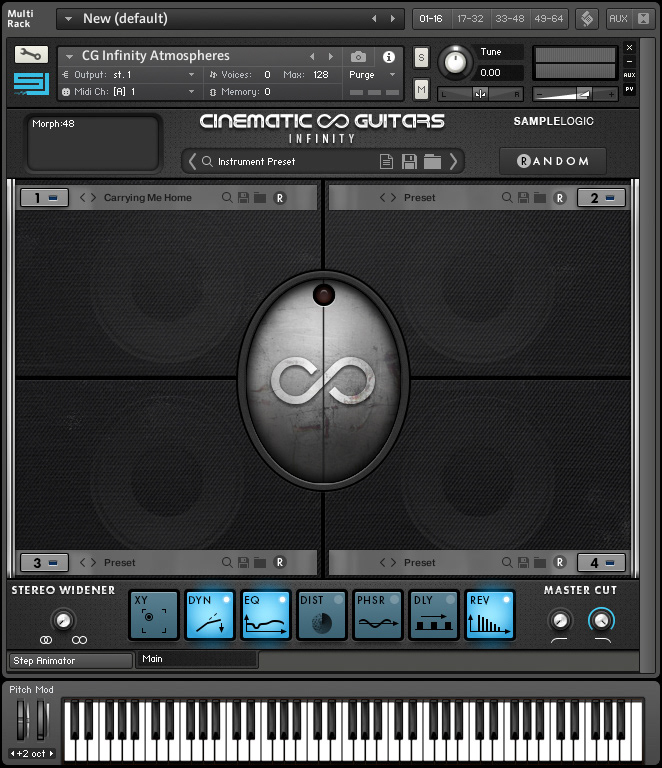Open instrument edit mode with wrench icon
662x768 pixels.
(x=31, y=54)
